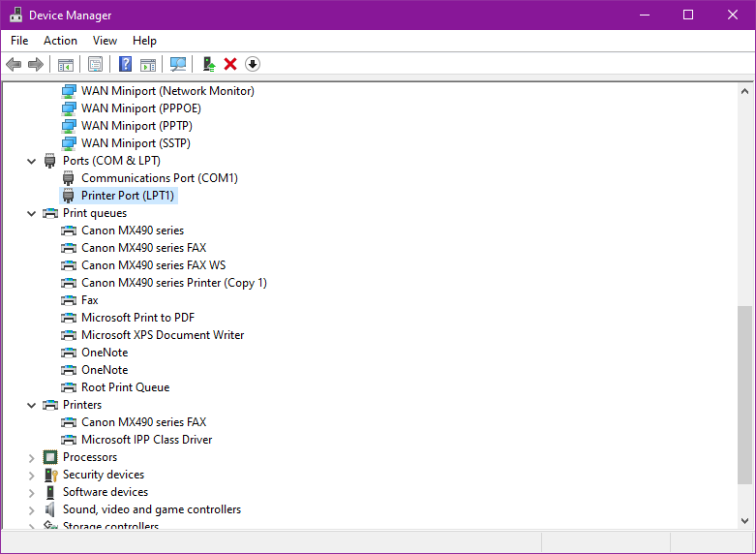Collapse the Ports (COM & LPT) category
The width and height of the screenshot is (756, 554).
coord(31,161)
